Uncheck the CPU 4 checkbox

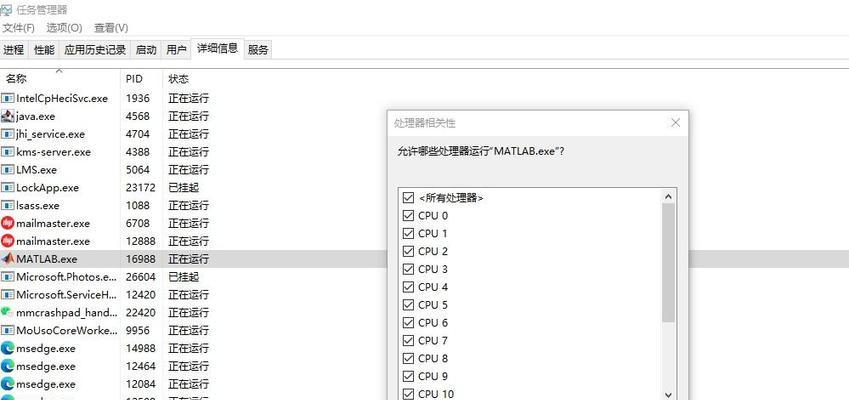408,287
